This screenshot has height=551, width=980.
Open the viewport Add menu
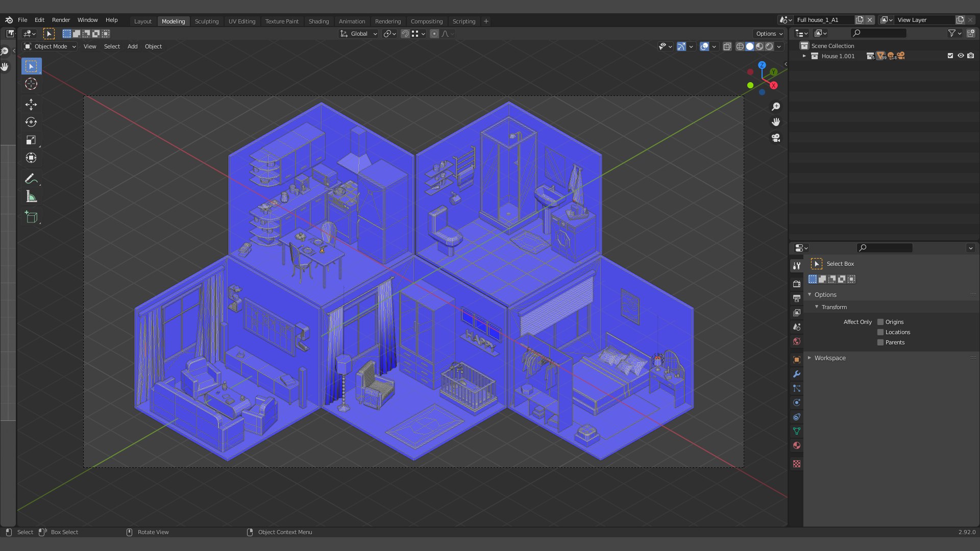132,46
